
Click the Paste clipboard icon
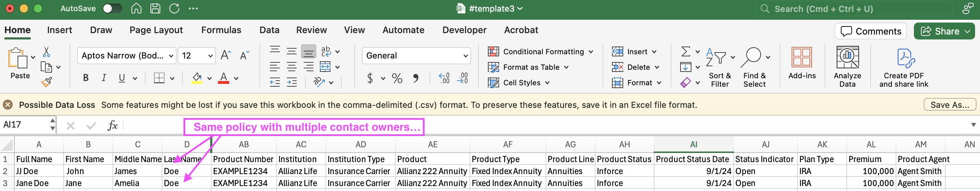18,58
